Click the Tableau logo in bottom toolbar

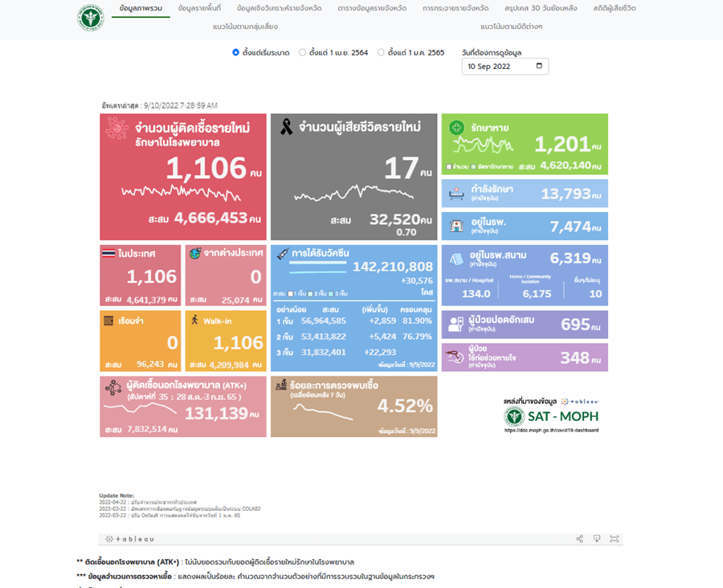point(129,539)
